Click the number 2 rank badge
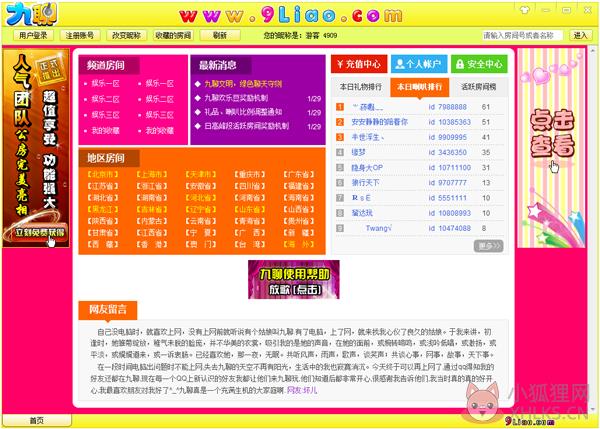 [x=340, y=122]
